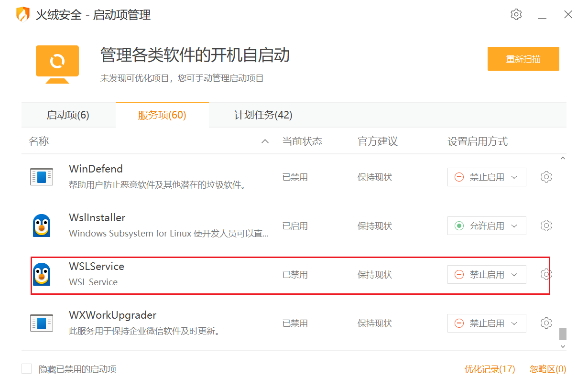Click WslInstaller's 已启用 status text
This screenshot has width=588, height=387.
click(x=295, y=226)
